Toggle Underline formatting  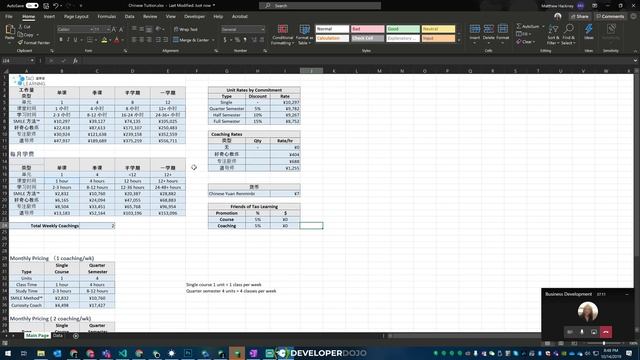(75, 40)
